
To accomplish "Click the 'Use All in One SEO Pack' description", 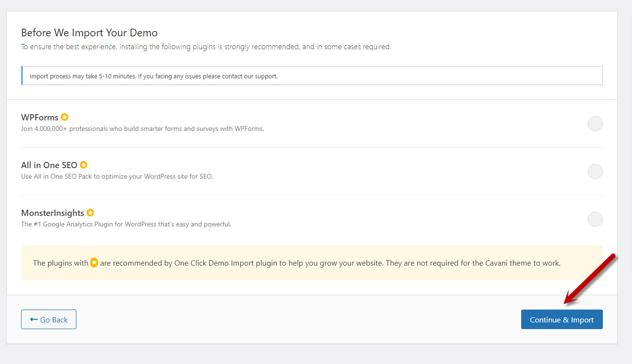I will pos(117,177).
